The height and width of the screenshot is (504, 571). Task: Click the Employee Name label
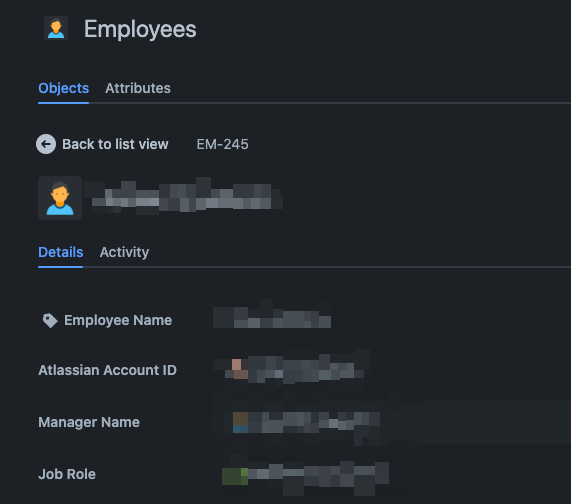[118, 320]
